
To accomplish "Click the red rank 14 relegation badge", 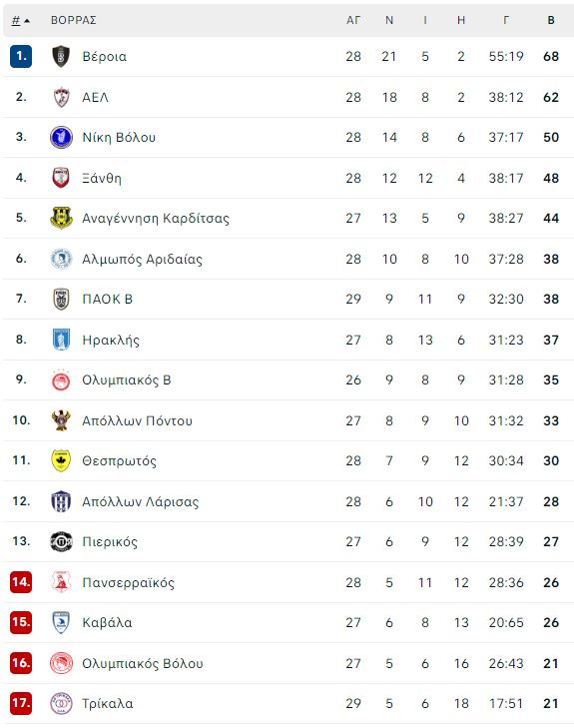I will [21, 582].
